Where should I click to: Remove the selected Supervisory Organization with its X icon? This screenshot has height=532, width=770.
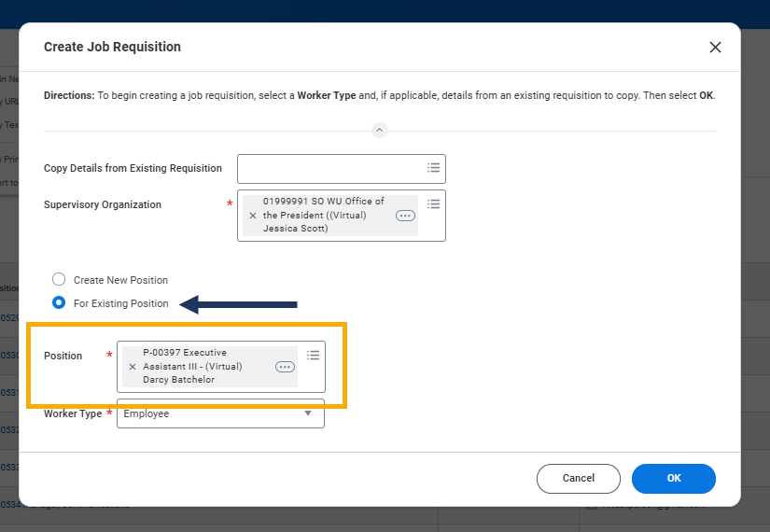coord(253,216)
